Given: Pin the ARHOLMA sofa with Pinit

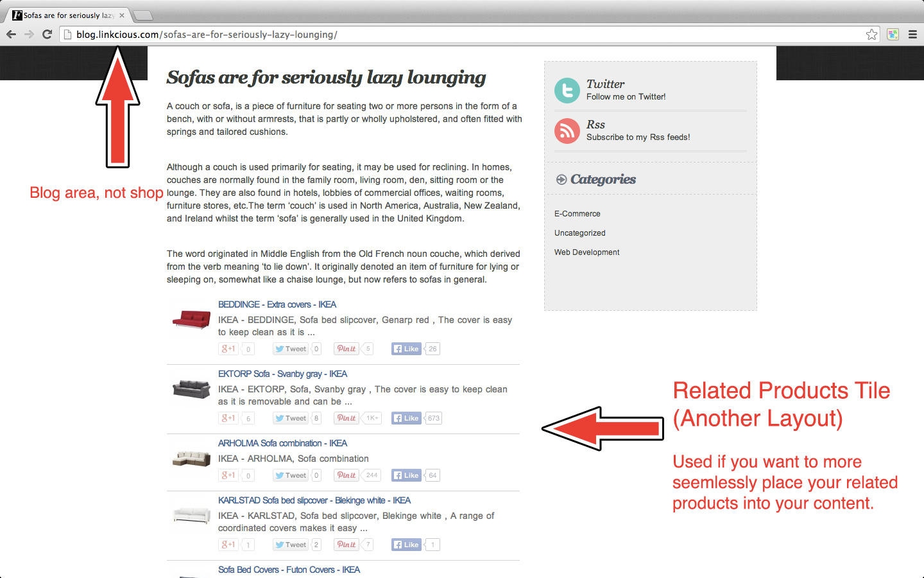Looking at the screenshot, I should (x=346, y=475).
